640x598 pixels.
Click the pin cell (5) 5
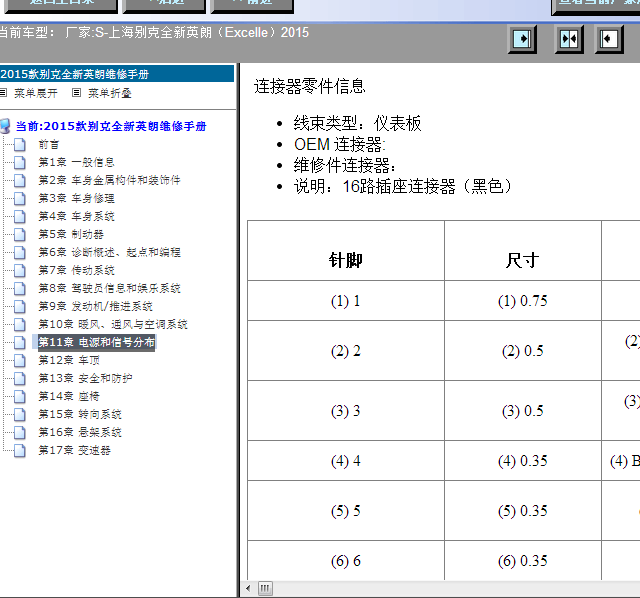click(346, 511)
